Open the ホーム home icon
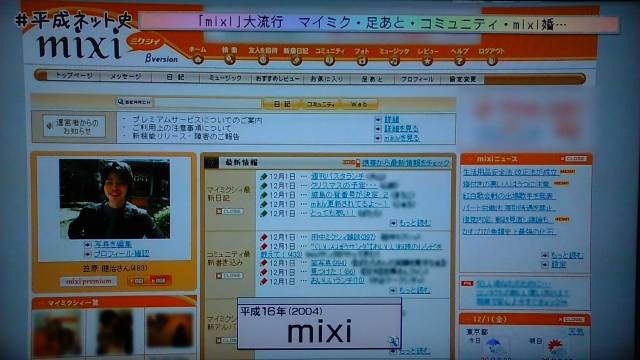This screenshot has width=640, height=360. (198, 60)
